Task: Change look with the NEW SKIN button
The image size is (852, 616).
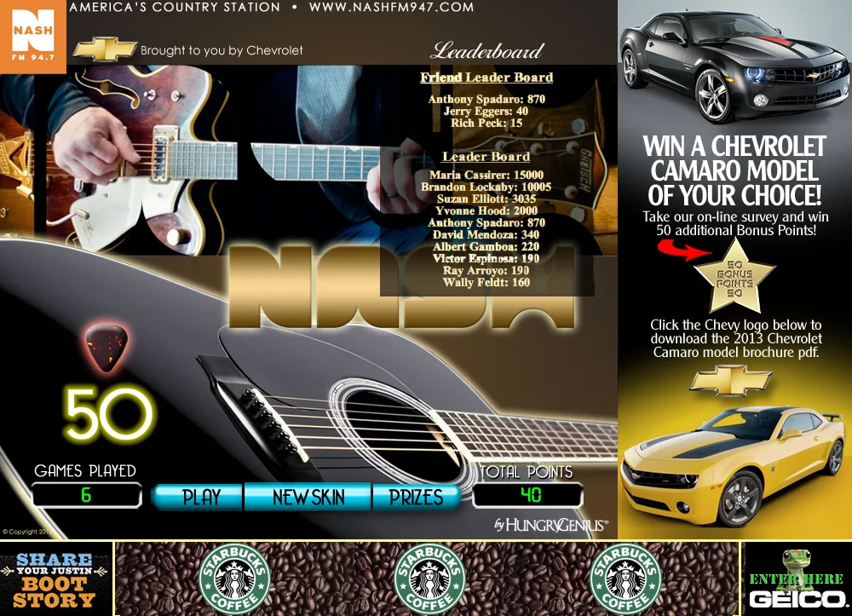Action: [x=308, y=497]
